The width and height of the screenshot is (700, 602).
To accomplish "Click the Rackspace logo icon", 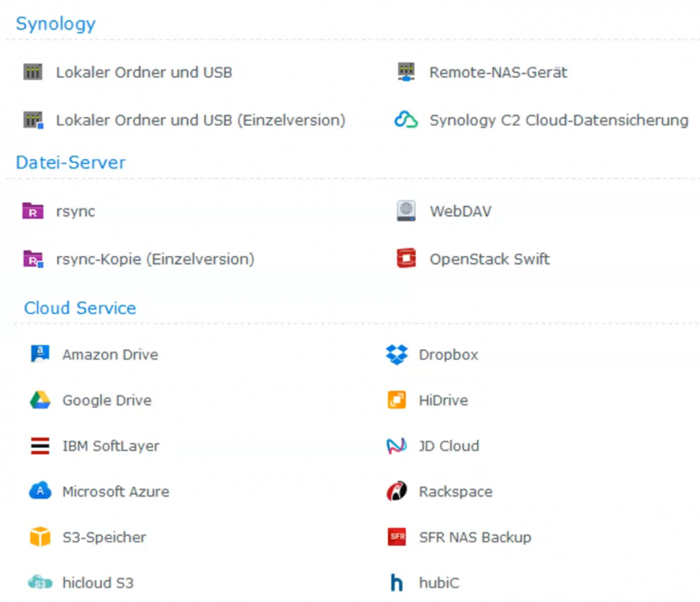I will click(x=397, y=491).
